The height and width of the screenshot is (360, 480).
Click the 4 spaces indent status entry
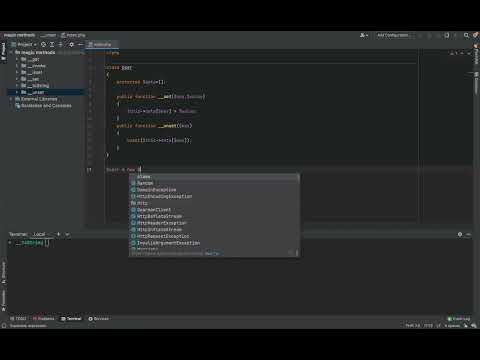point(452,326)
